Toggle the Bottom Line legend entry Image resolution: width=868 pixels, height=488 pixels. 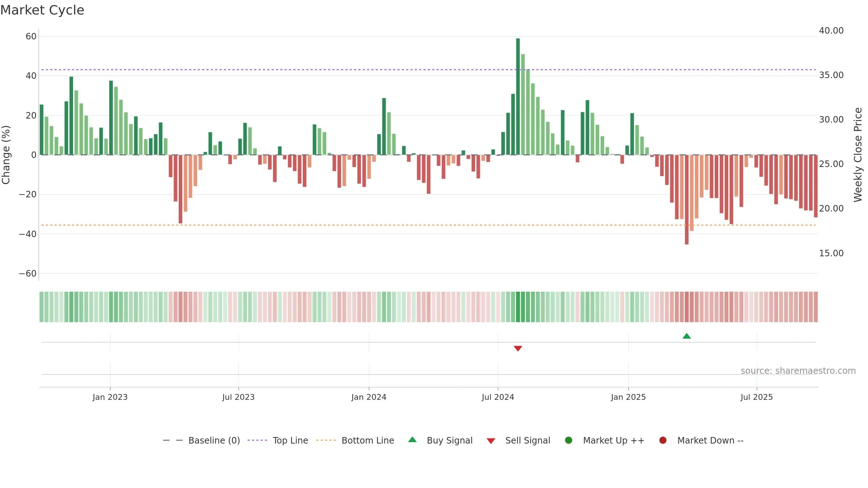[355, 440]
